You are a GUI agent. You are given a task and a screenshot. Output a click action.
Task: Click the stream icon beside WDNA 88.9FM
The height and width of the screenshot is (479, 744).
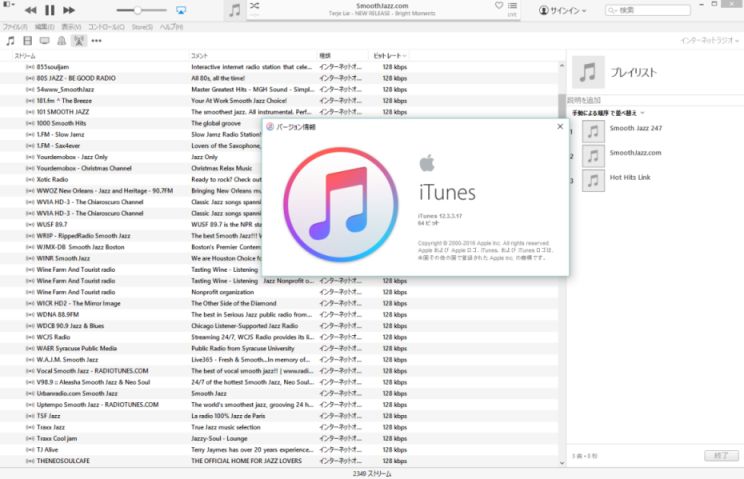(x=30, y=314)
